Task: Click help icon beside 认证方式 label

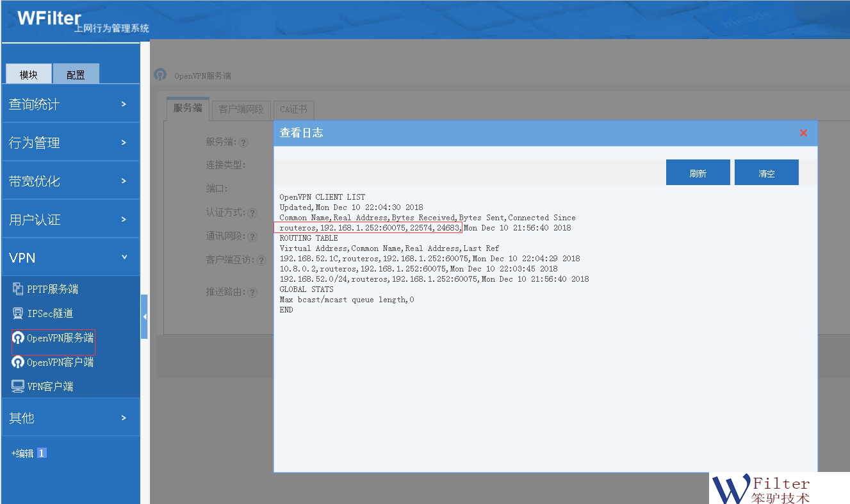Action: point(252,213)
